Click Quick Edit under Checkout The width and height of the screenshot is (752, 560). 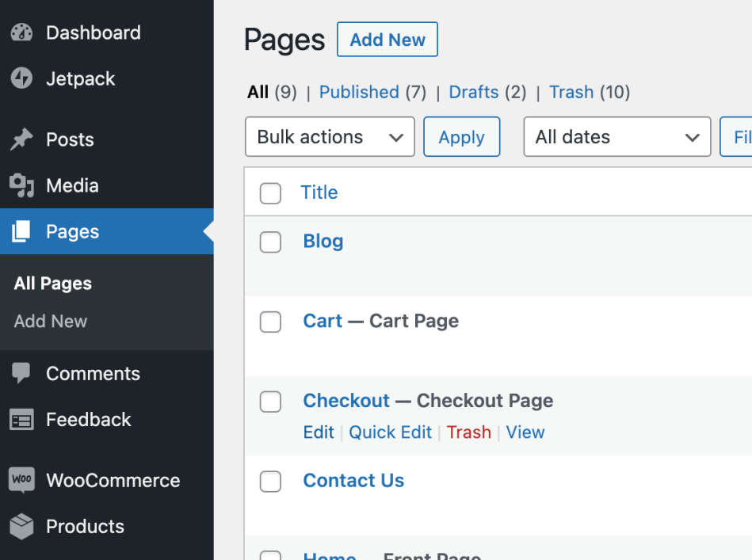coord(391,432)
